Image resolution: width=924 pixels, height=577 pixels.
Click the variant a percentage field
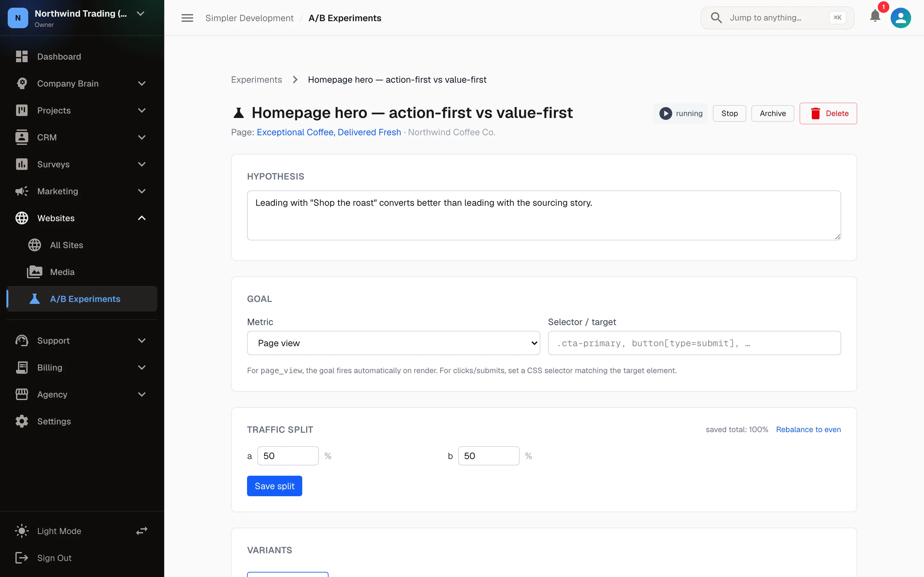coord(288,456)
